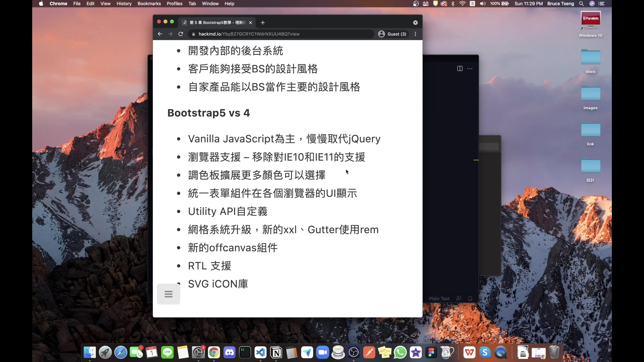Open Notion from the dock

276,353
